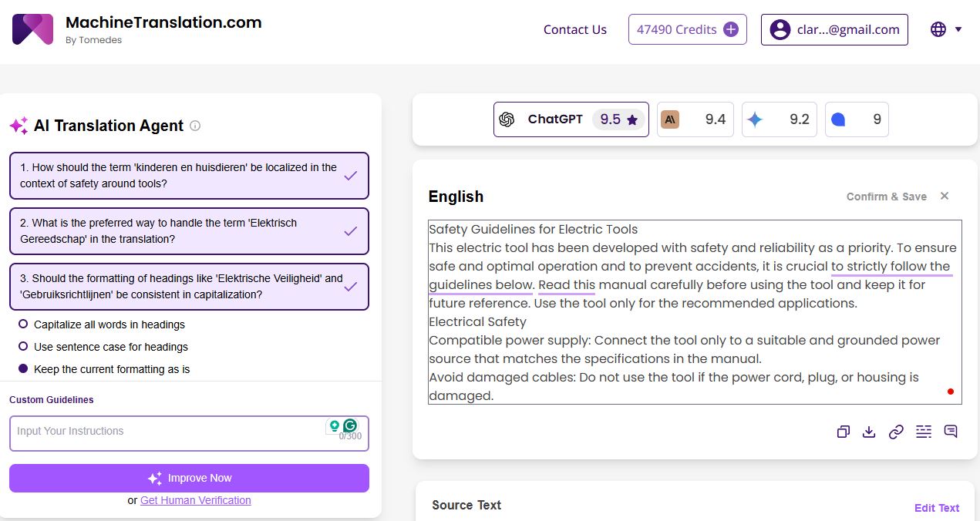Click the comment feedback icon
The height and width of the screenshot is (521, 980).
[951, 432]
